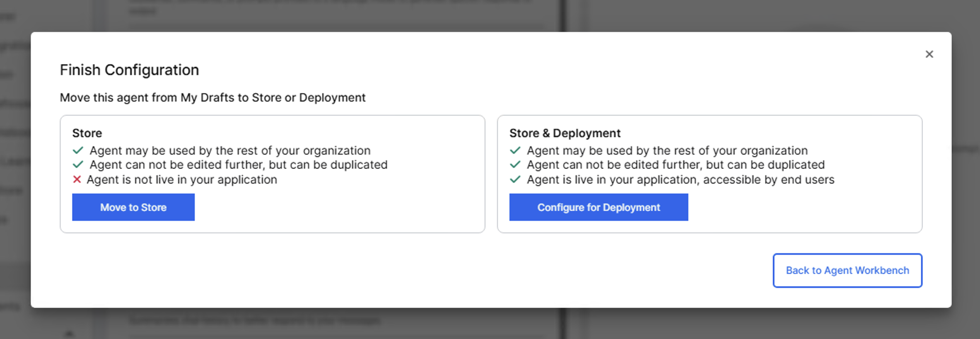Viewport: 980px width, 339px height.
Task: Click 'Move this agent from My Drafts' subtitle
Action: (212, 97)
